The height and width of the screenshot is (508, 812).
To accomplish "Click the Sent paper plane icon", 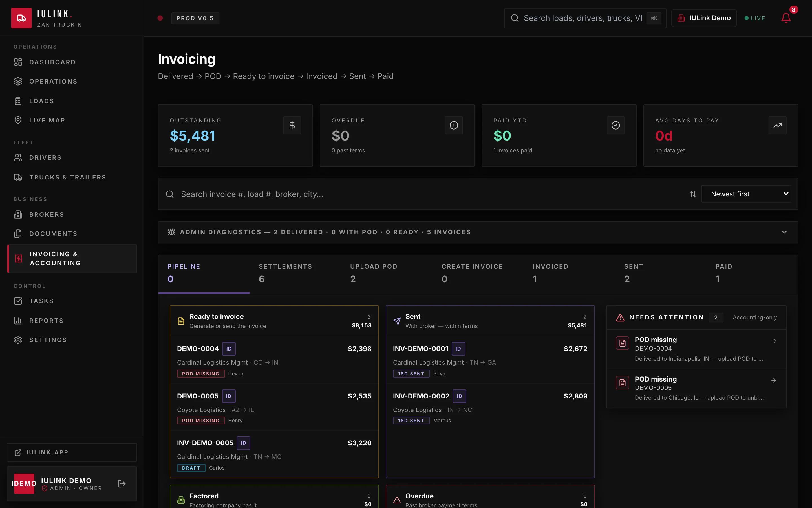I will [397, 321].
